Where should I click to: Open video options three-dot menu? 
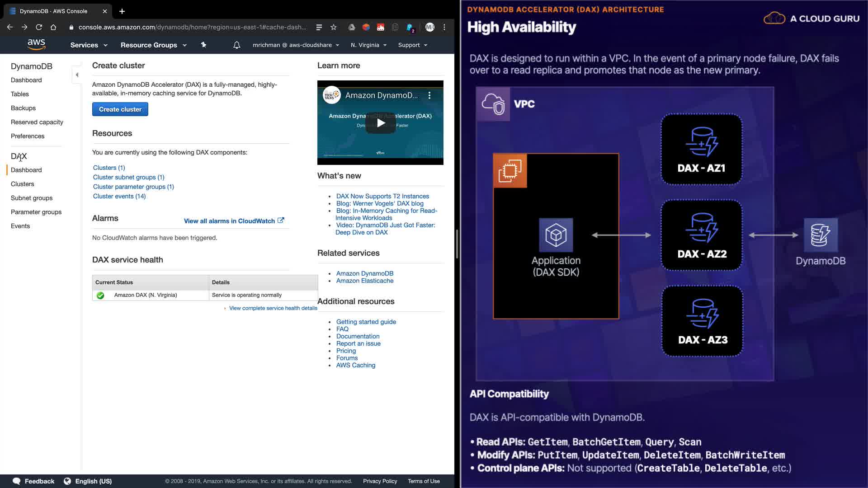coord(429,95)
